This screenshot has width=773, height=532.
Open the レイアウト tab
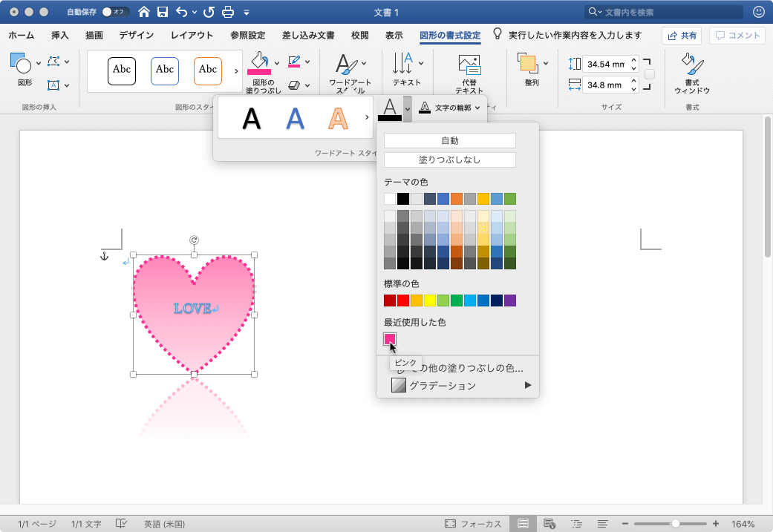[192, 36]
